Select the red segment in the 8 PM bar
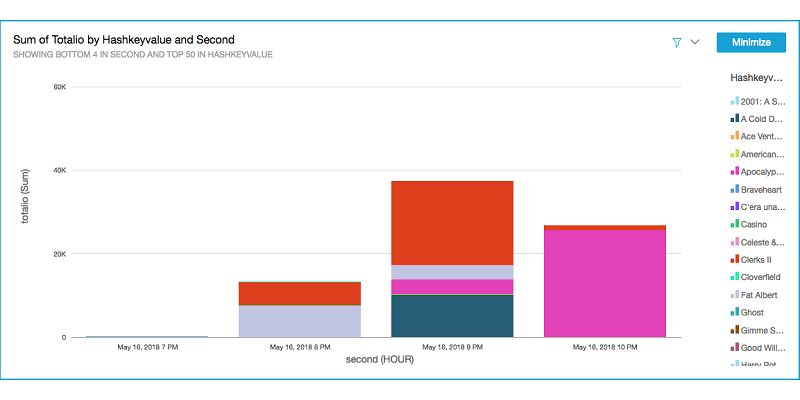 click(300, 293)
